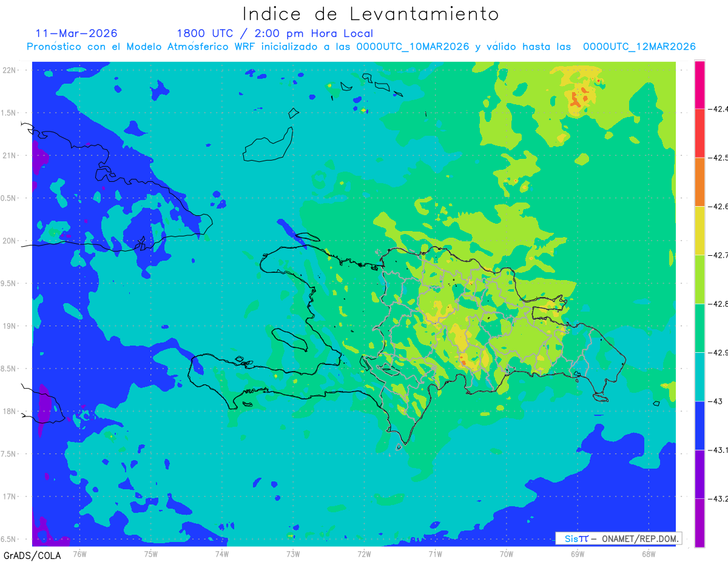Click the "ONAMET/REP.DOM." credit box

[x=618, y=538]
